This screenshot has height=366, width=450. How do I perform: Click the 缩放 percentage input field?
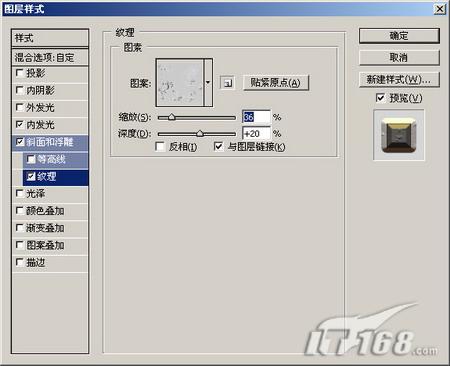pyautogui.click(x=256, y=117)
